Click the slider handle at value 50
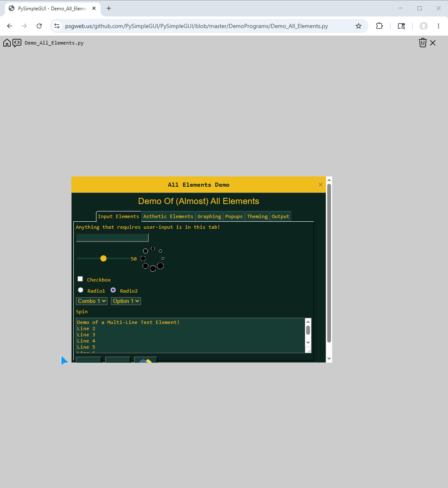448x488 pixels. tap(103, 258)
